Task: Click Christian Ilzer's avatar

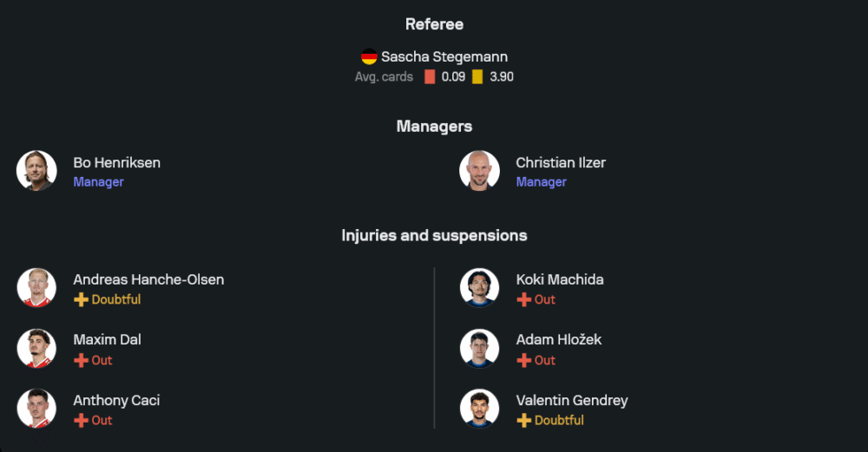Action: (x=479, y=171)
